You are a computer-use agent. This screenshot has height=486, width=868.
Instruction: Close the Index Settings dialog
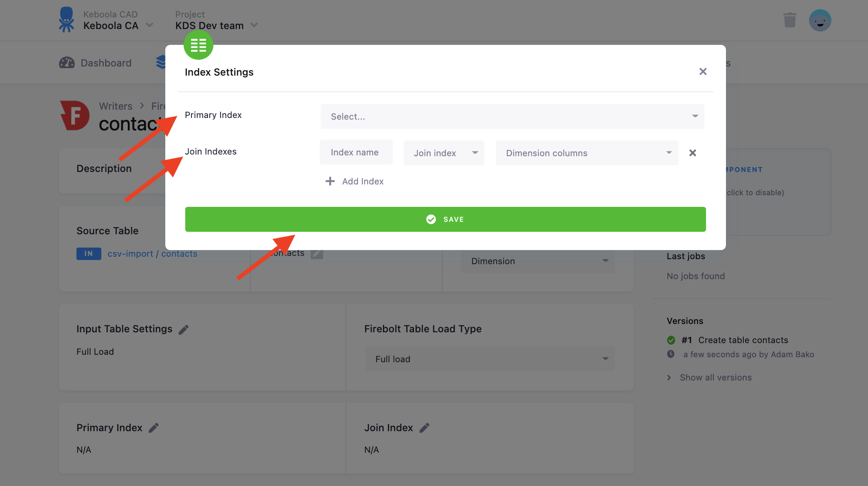[703, 71]
